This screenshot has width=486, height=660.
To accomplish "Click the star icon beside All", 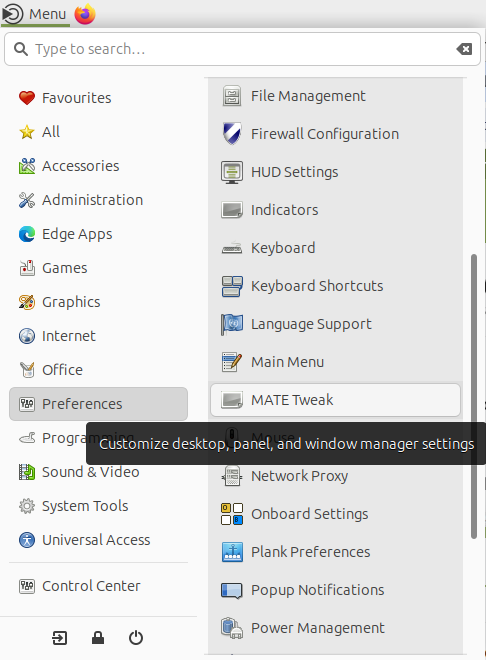I will coord(27,132).
